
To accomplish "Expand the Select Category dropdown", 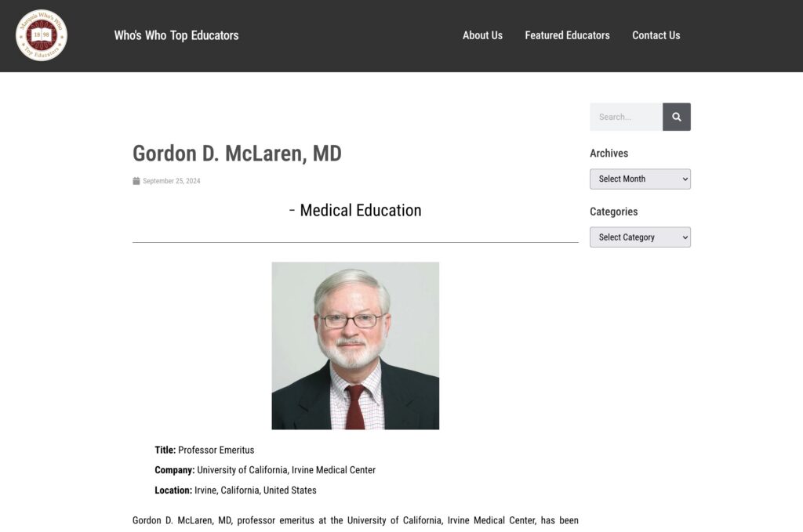I will coord(640,237).
